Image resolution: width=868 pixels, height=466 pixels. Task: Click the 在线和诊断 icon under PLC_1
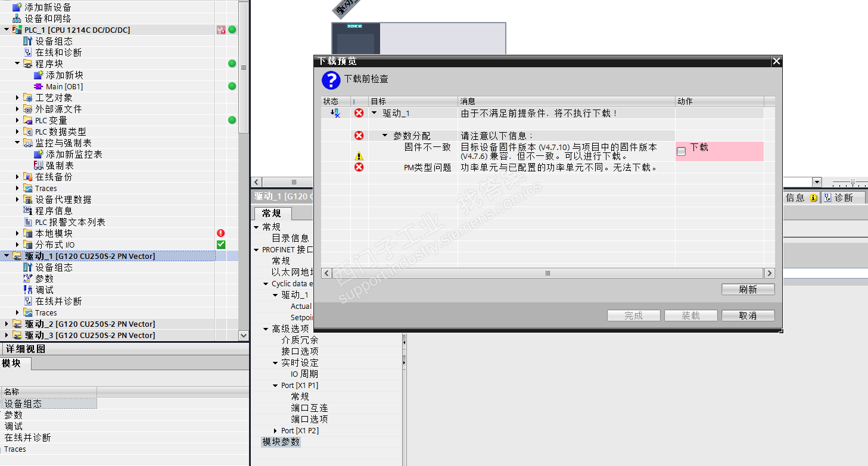pyautogui.click(x=27, y=52)
